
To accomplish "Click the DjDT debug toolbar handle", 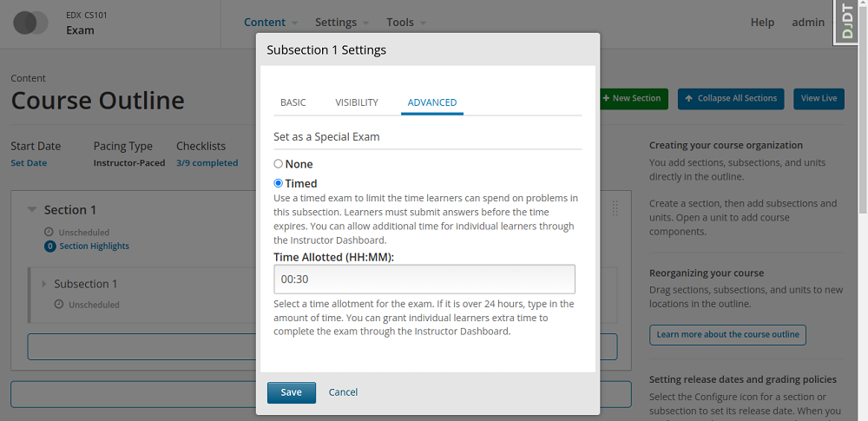I will tap(847, 22).
